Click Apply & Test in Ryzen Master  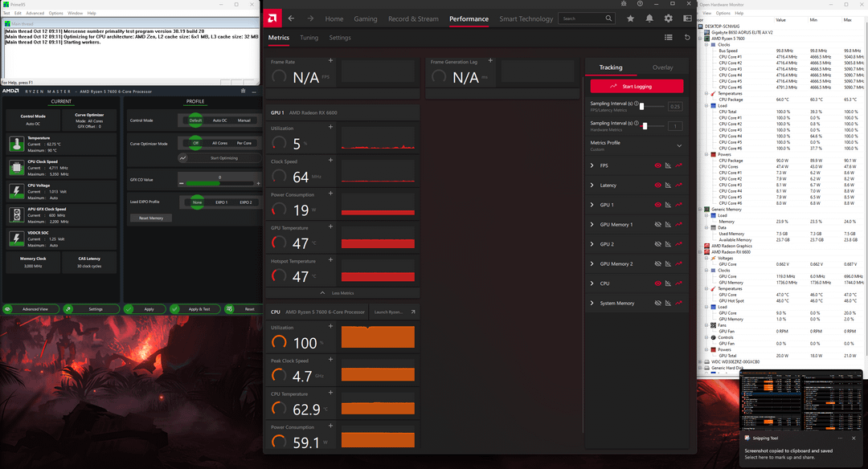(194, 309)
